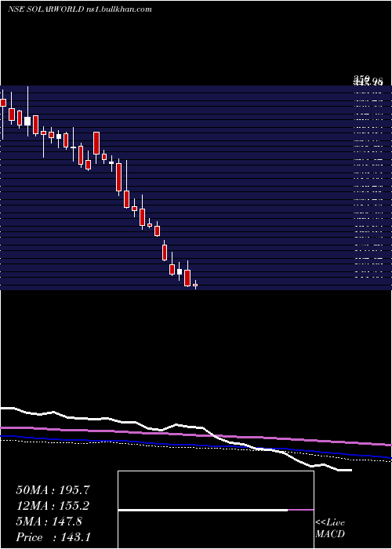Select the Price : 143.1 value
This screenshot has height=549, width=392.
pyautogui.click(x=53, y=537)
